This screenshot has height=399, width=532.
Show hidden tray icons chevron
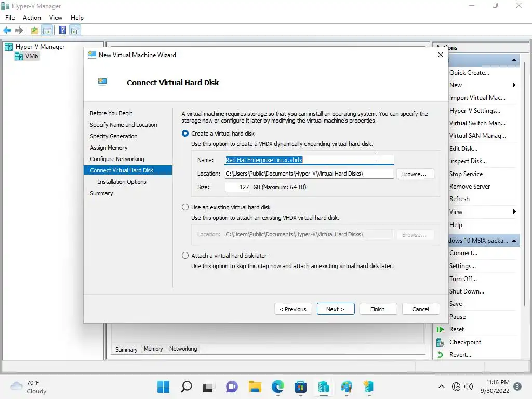point(442,387)
